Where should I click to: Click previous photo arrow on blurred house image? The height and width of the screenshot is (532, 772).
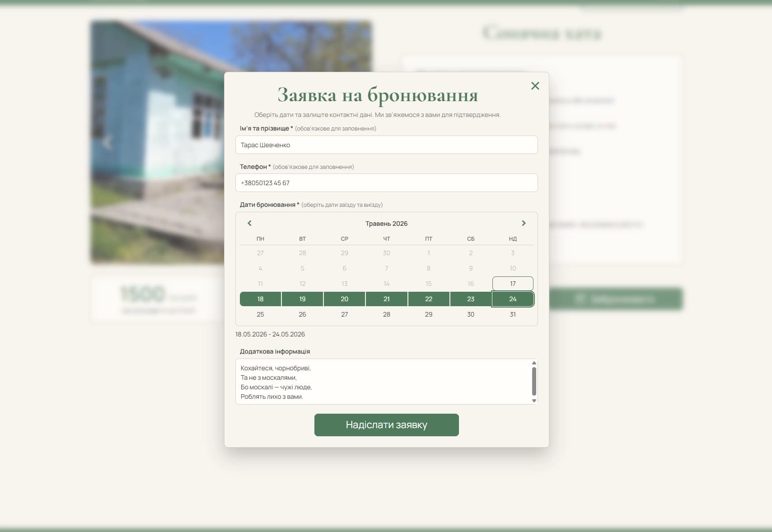click(x=107, y=142)
